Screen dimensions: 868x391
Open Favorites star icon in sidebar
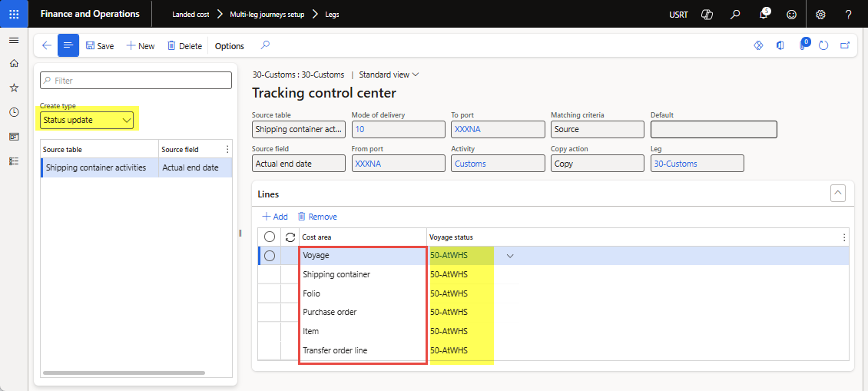[14, 88]
